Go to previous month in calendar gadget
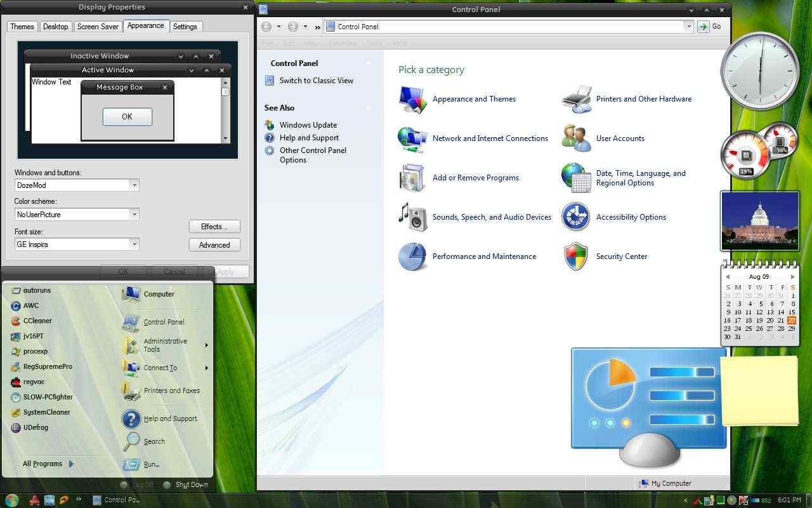 click(728, 277)
